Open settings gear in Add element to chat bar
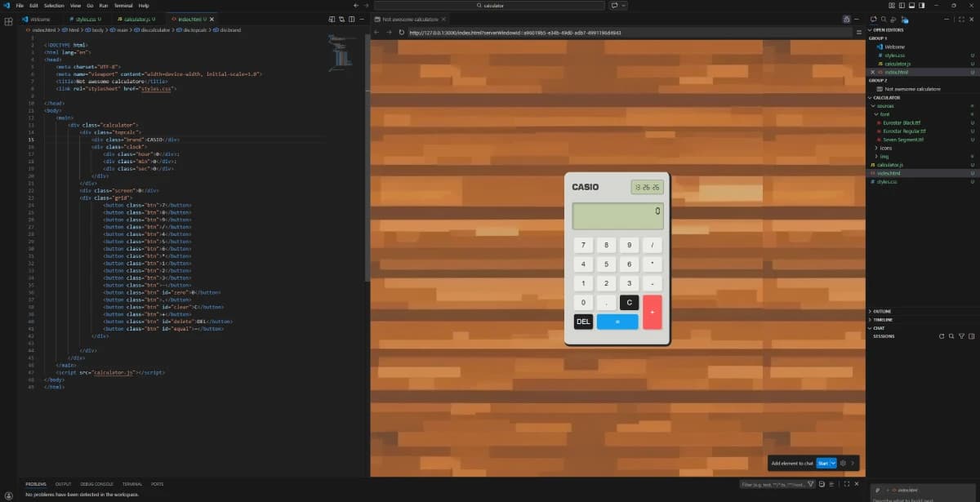The image size is (980, 502). [x=843, y=463]
